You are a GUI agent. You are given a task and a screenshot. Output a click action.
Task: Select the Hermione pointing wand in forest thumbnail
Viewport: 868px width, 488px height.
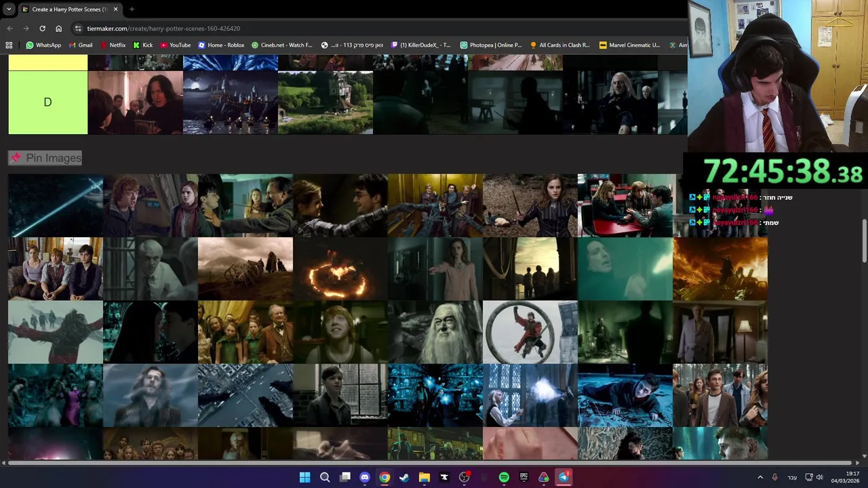coord(530,205)
